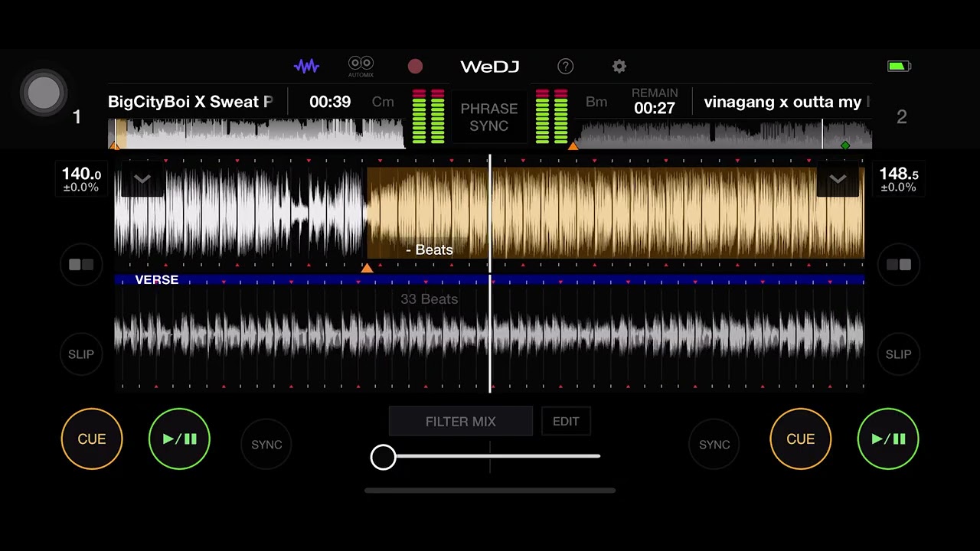This screenshot has height=551, width=980.
Task: Select deck number 1 label
Action: tap(77, 117)
